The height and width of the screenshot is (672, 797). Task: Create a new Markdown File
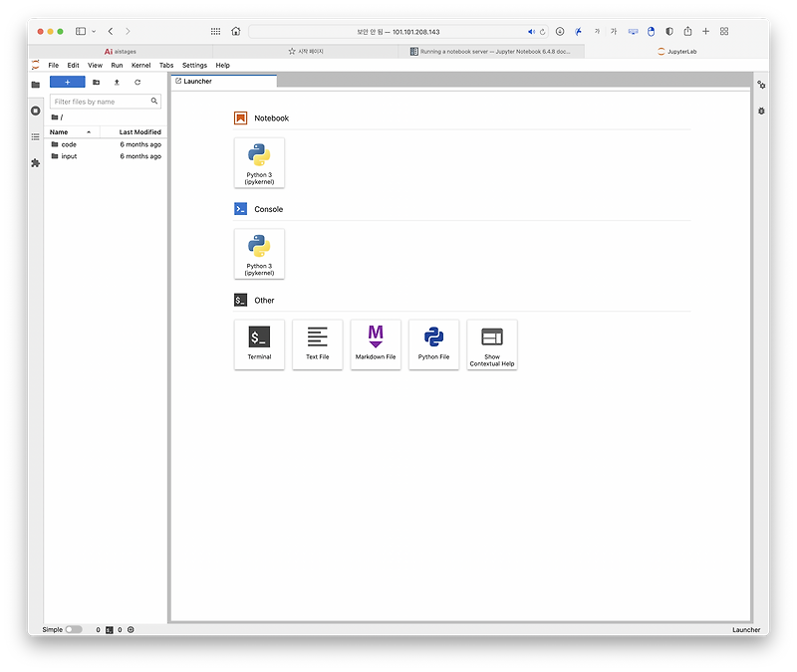point(376,344)
